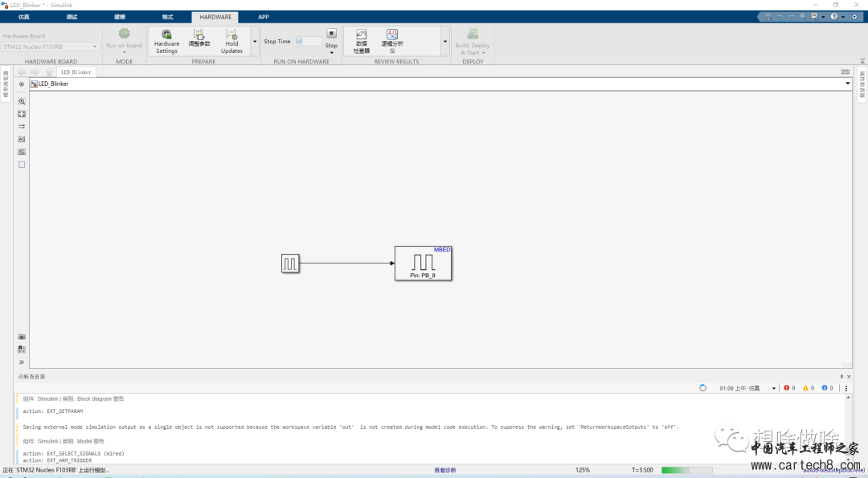
Task: Click the T=3.500 status text
Action: tap(642, 470)
